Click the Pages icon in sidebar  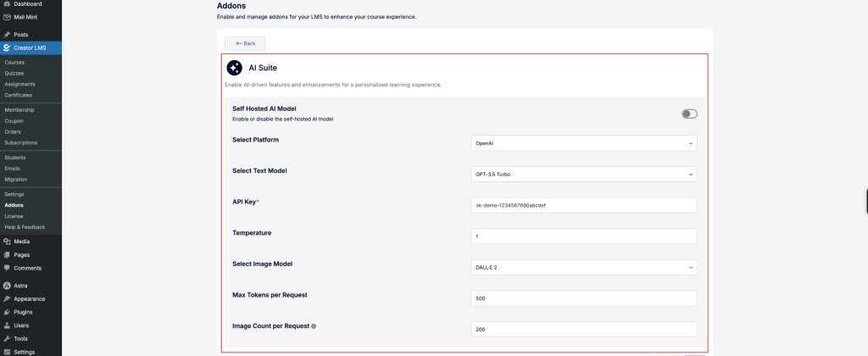[7, 254]
